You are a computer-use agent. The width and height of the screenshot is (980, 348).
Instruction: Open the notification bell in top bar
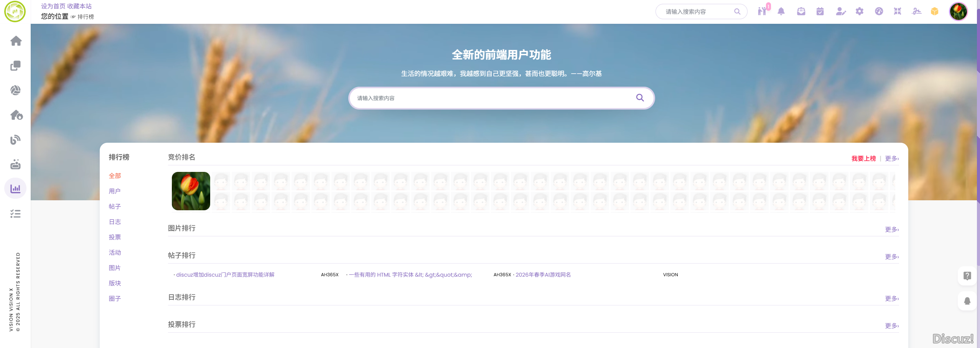tap(781, 12)
